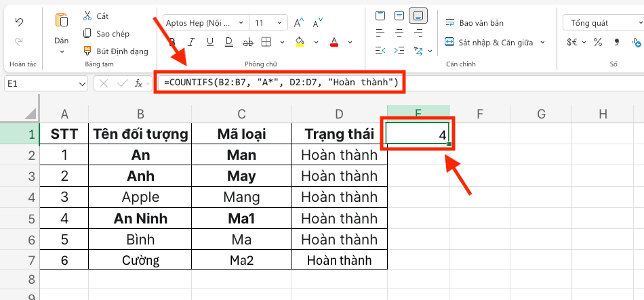Confirm formula entry with the checkmark icon
The width and height of the screenshot is (644, 300).
coord(123,84)
